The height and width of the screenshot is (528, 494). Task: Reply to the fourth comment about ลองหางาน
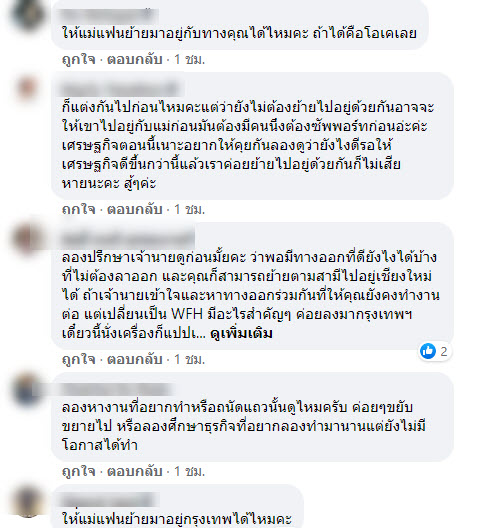[135, 471]
